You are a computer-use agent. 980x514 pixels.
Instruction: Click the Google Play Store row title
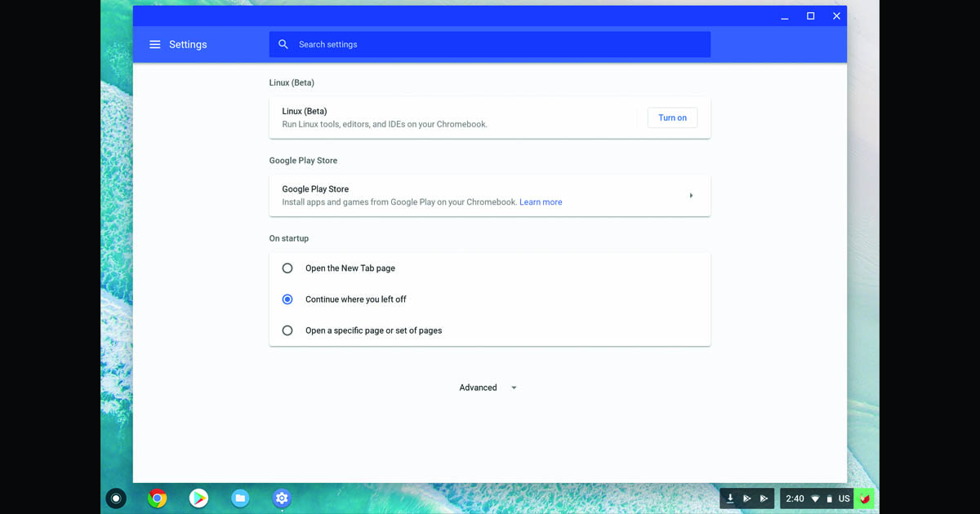(x=315, y=189)
